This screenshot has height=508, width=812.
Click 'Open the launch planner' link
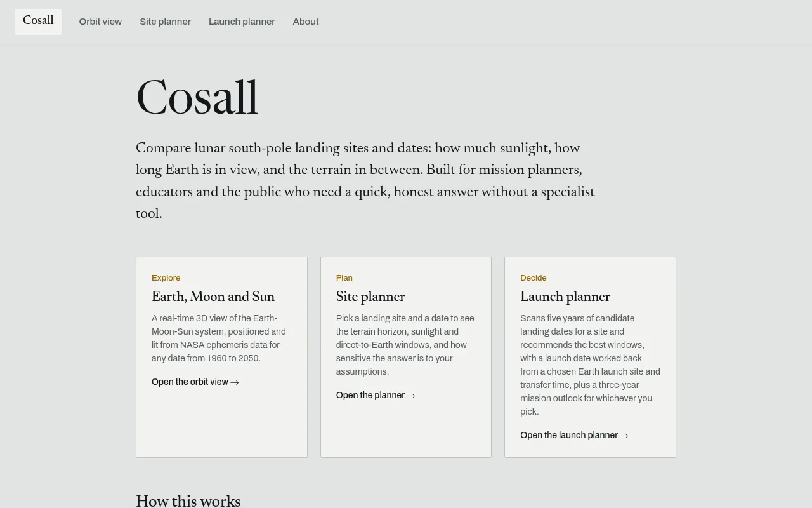pyautogui.click(x=574, y=435)
